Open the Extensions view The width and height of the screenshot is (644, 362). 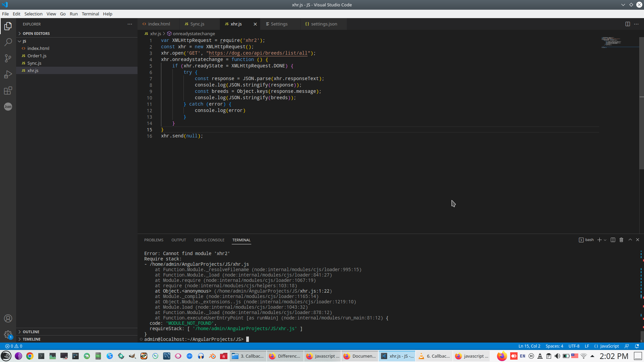pyautogui.click(x=8, y=90)
